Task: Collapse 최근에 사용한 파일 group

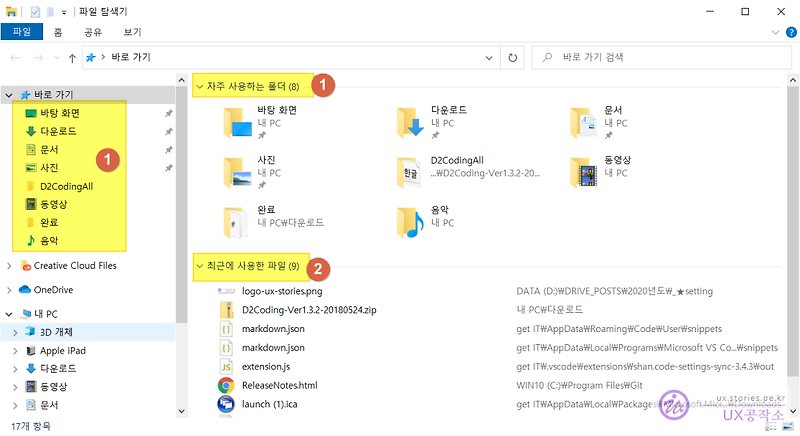Action: click(200, 266)
